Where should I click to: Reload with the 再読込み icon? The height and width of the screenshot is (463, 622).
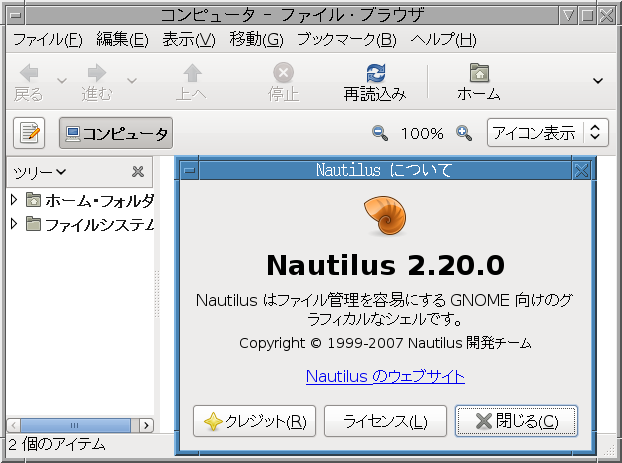(375, 73)
